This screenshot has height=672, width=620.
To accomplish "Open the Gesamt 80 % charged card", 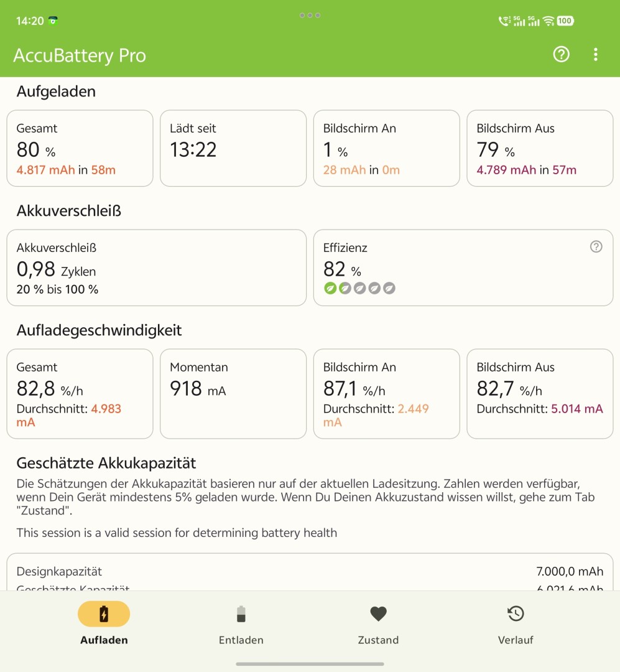I will 80,148.
